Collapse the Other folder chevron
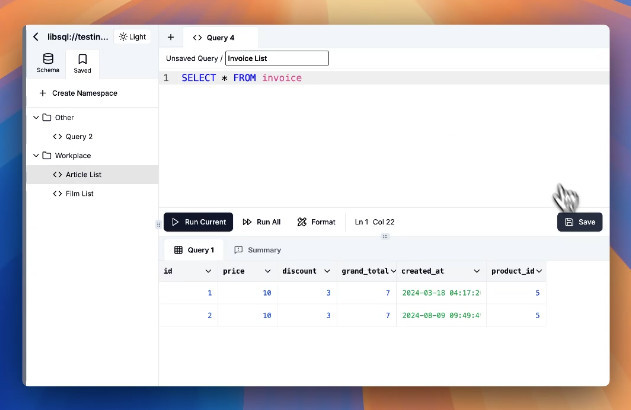Viewport: 631px width, 410px height. [36, 117]
